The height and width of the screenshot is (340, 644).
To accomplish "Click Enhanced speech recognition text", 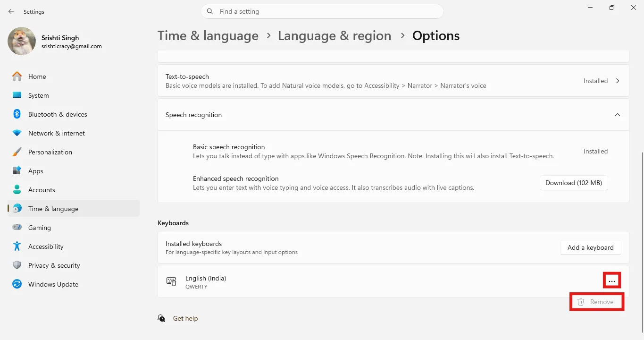I will point(236,178).
